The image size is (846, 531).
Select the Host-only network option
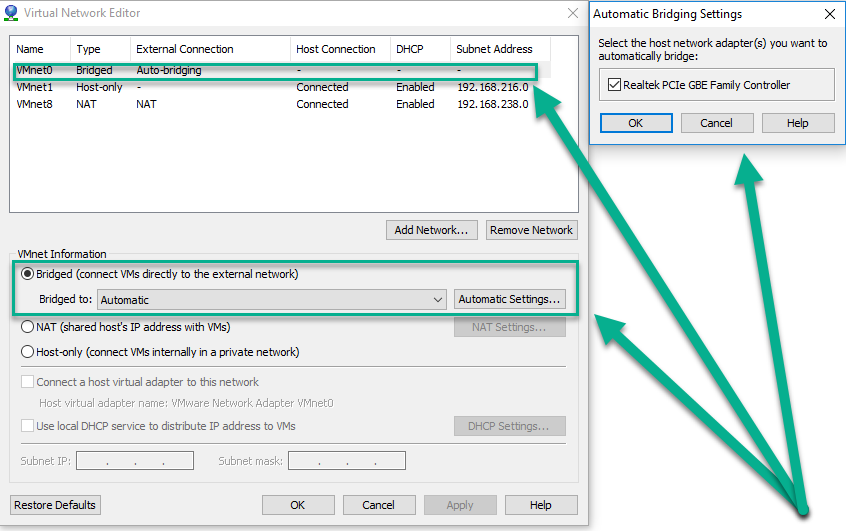28,352
